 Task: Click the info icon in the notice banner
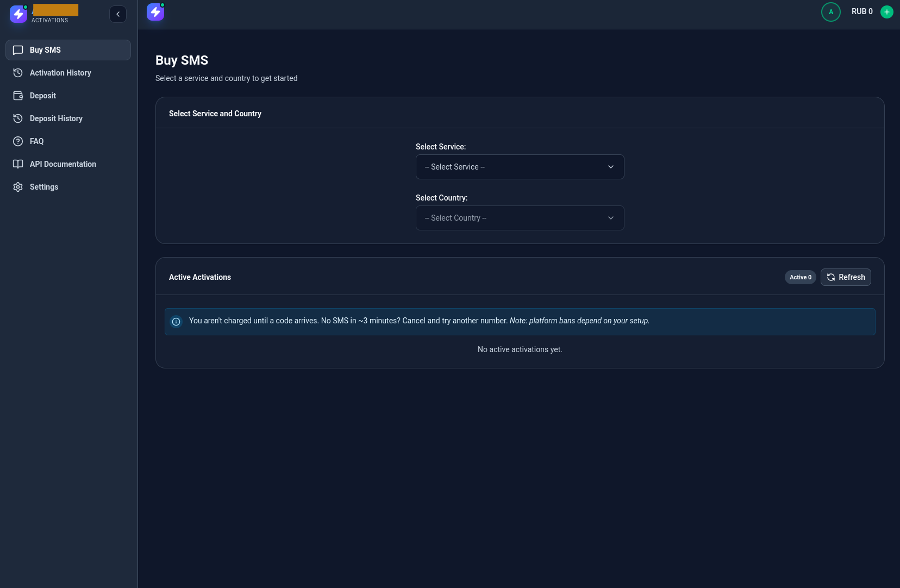(x=176, y=322)
